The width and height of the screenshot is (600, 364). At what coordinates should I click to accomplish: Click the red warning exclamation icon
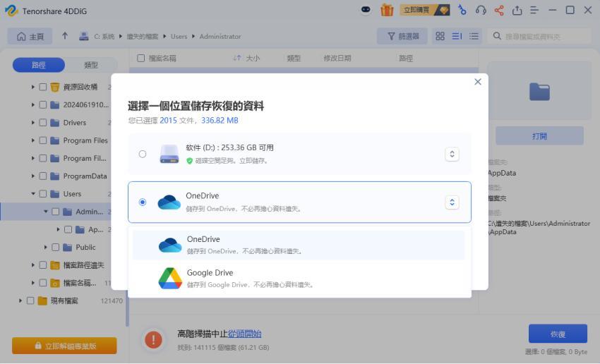(x=153, y=339)
